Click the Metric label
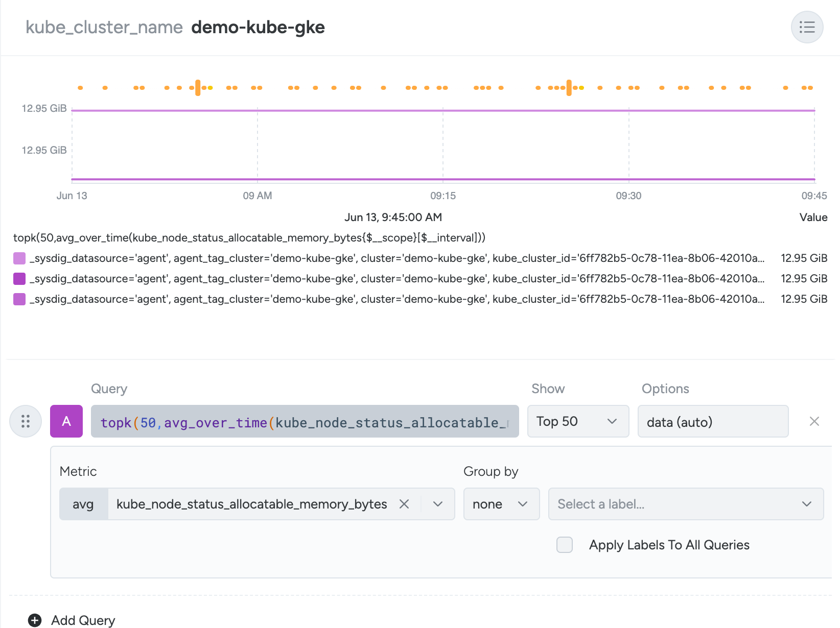The image size is (840, 628). [x=78, y=471]
